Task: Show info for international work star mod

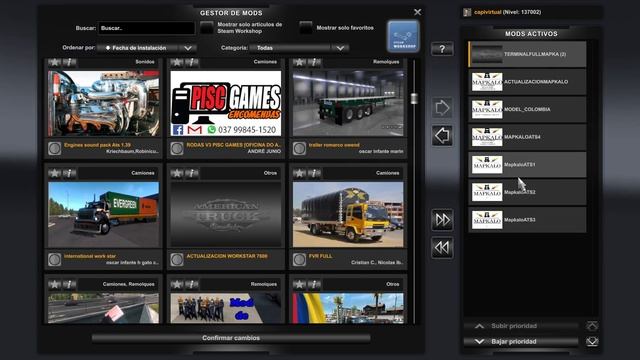Action: 69,173
